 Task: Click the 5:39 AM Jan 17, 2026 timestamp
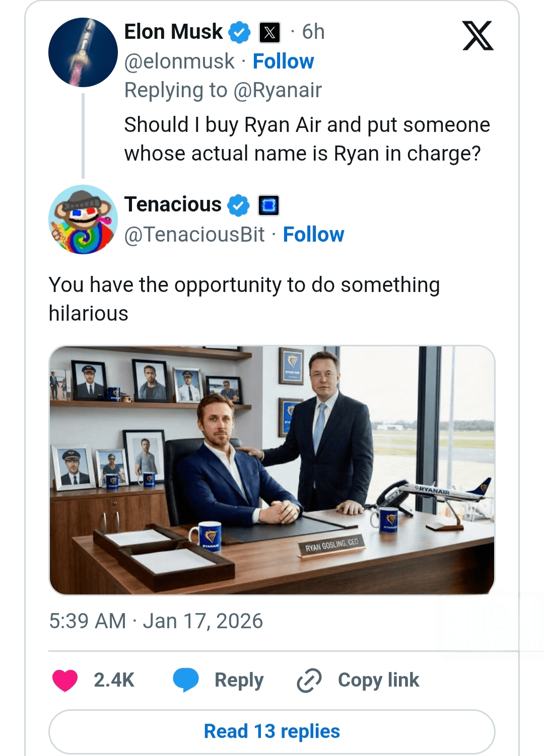[156, 621]
